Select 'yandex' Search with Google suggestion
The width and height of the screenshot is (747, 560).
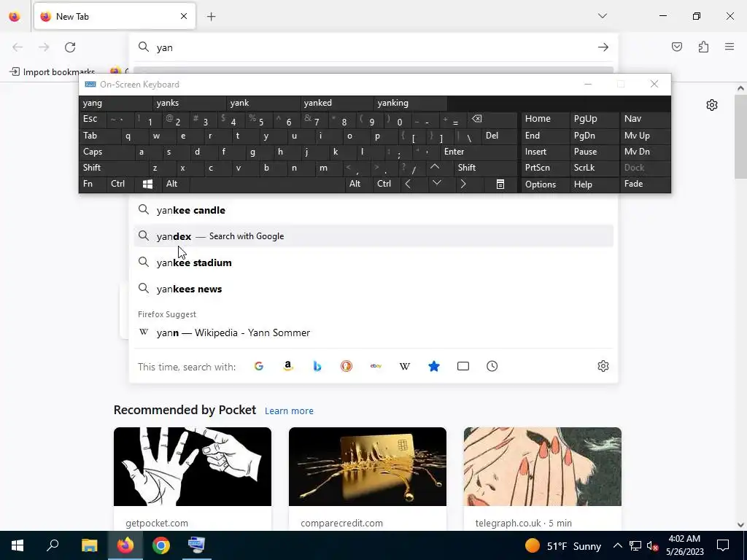coord(373,236)
